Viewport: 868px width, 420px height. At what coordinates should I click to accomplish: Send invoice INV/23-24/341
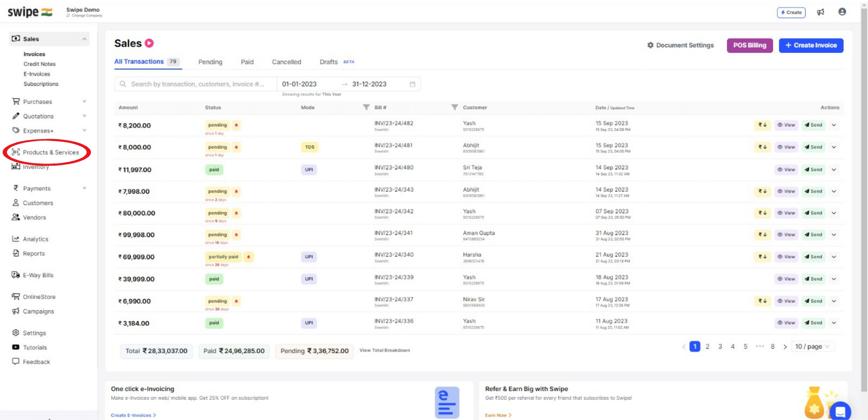pyautogui.click(x=813, y=235)
